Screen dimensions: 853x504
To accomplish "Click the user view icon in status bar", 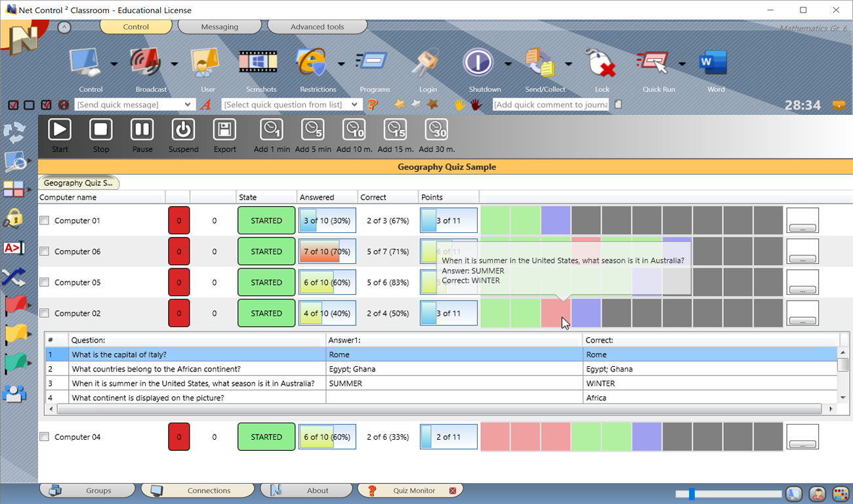I will tap(817, 494).
